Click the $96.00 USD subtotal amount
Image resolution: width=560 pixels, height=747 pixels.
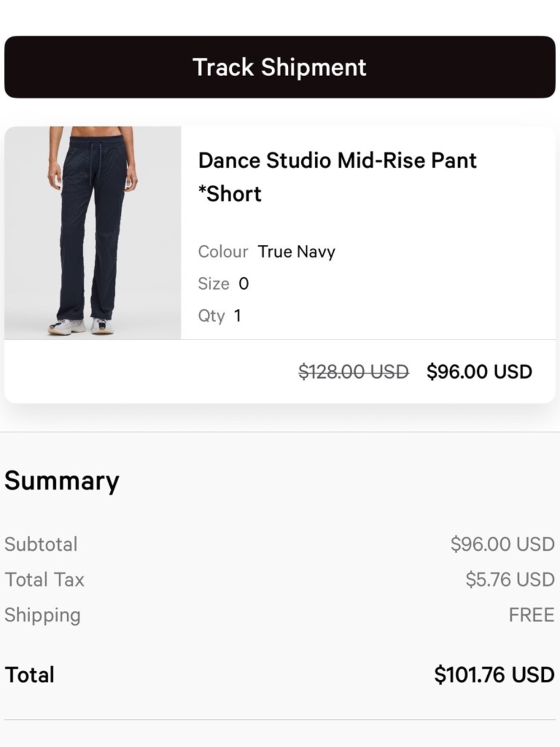point(501,544)
